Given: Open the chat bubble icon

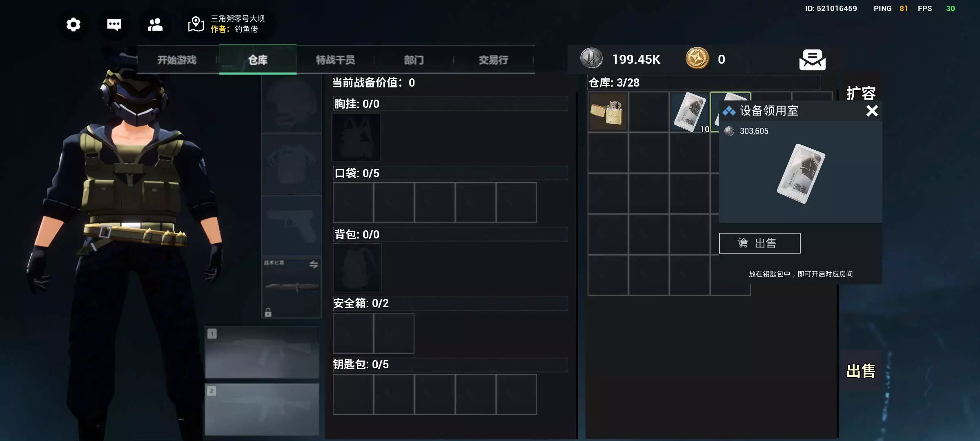Looking at the screenshot, I should (114, 24).
